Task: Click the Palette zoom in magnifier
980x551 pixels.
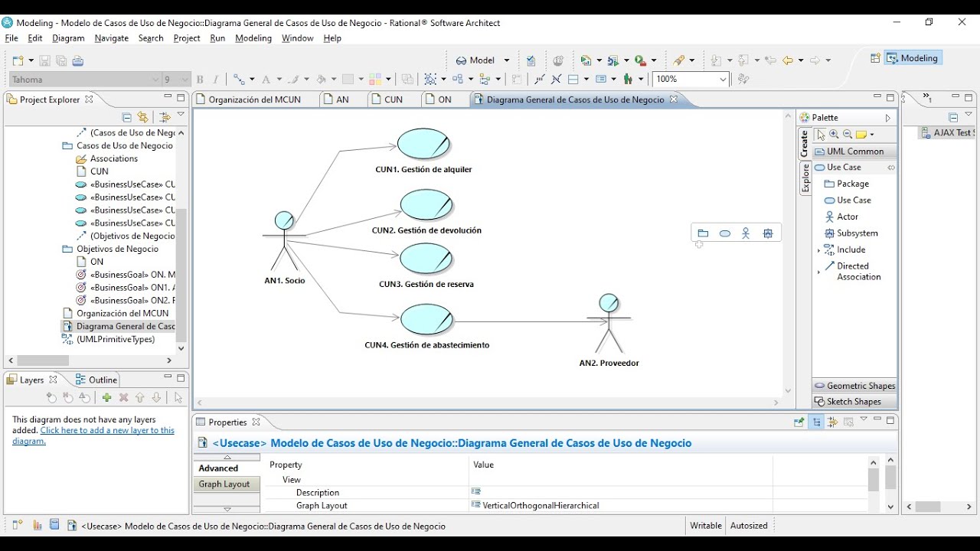Action: coord(834,134)
